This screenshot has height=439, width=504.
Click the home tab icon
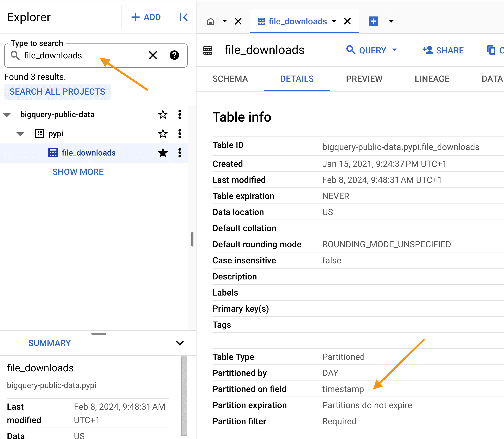point(210,22)
